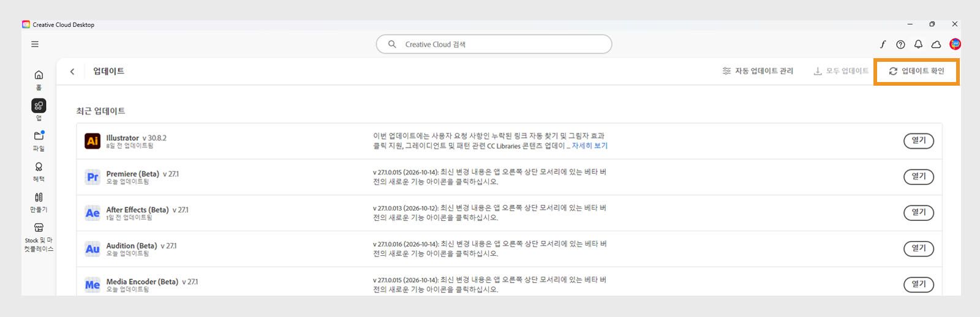980x317 pixels.
Task: Open the user profile avatar
Action: [955, 44]
